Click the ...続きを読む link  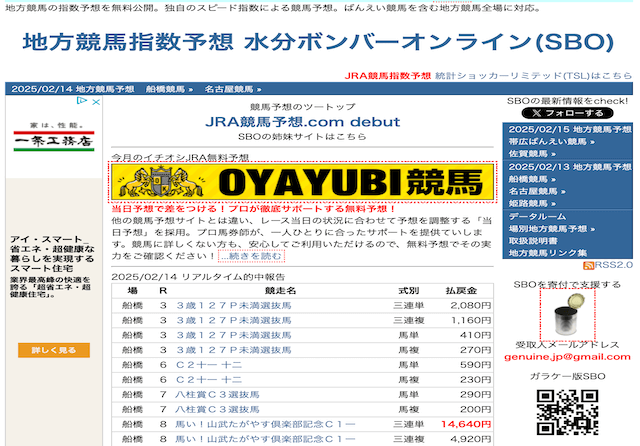pyautogui.click(x=251, y=256)
